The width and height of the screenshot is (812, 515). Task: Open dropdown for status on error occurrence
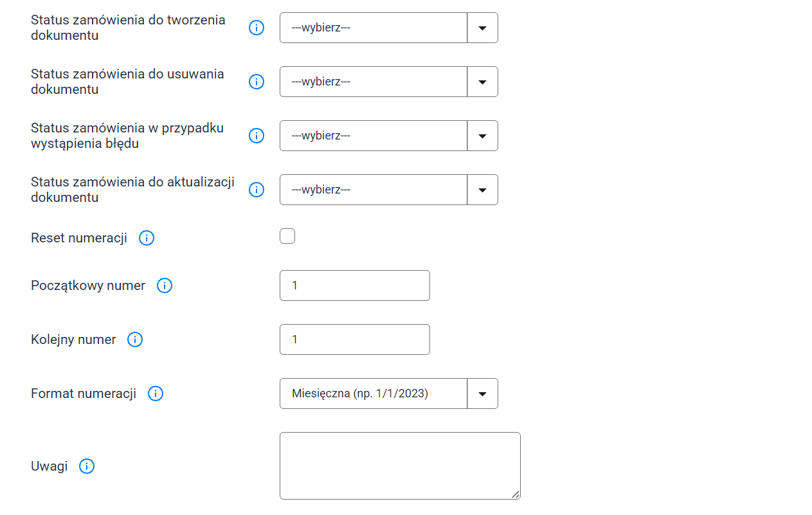[389, 136]
